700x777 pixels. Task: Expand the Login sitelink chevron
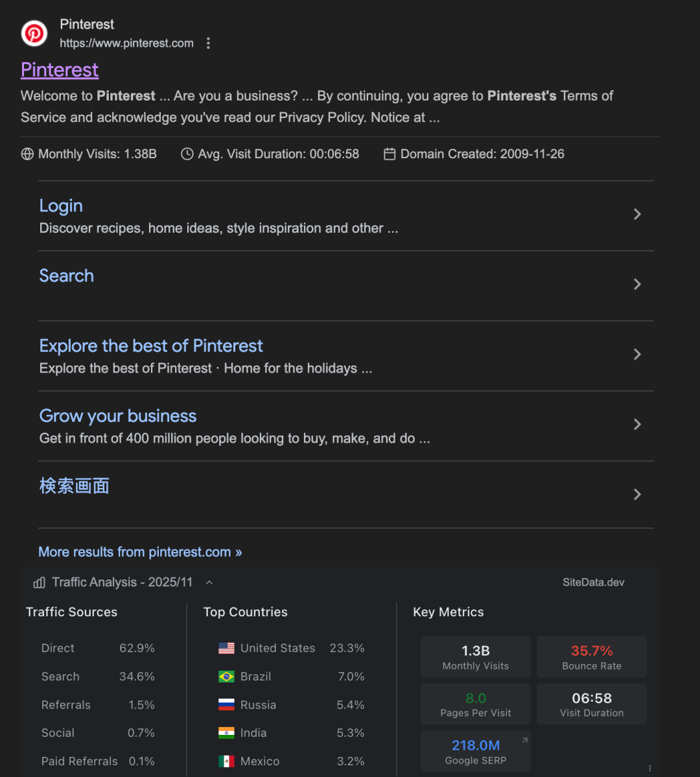coord(638,214)
